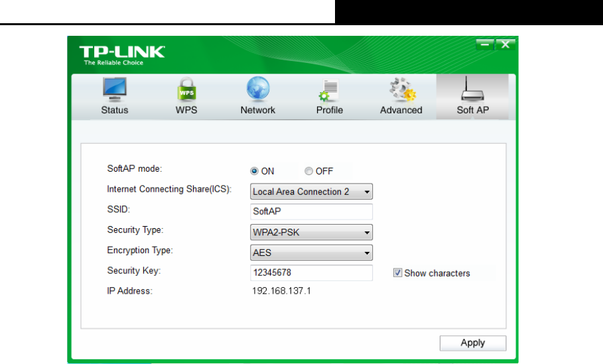Switch to the Network tab label
Screen dimensions: 603x364
tap(258, 110)
